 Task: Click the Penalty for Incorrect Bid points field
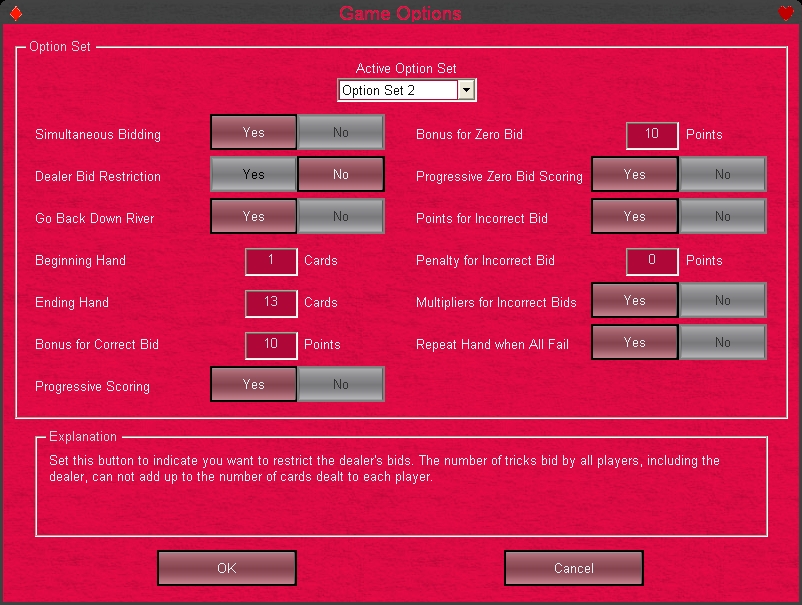(x=652, y=261)
